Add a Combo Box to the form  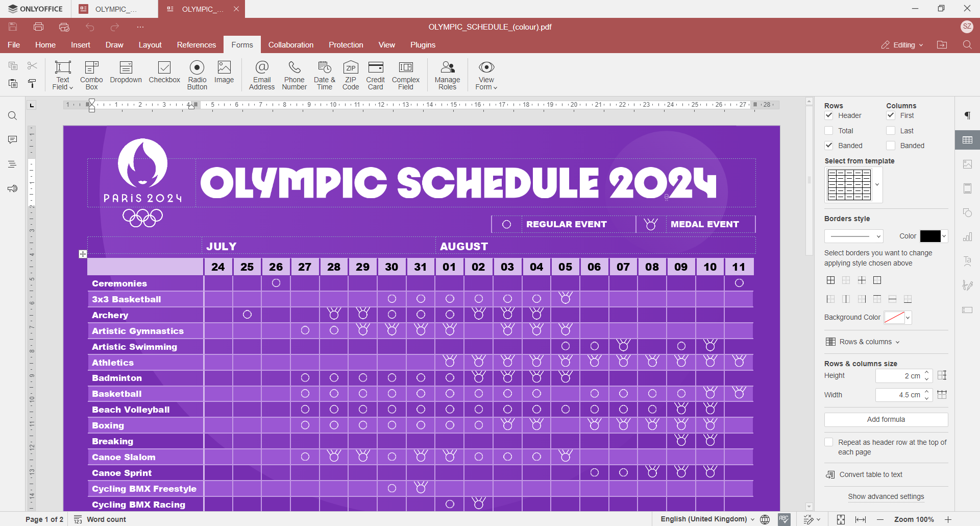[91, 75]
